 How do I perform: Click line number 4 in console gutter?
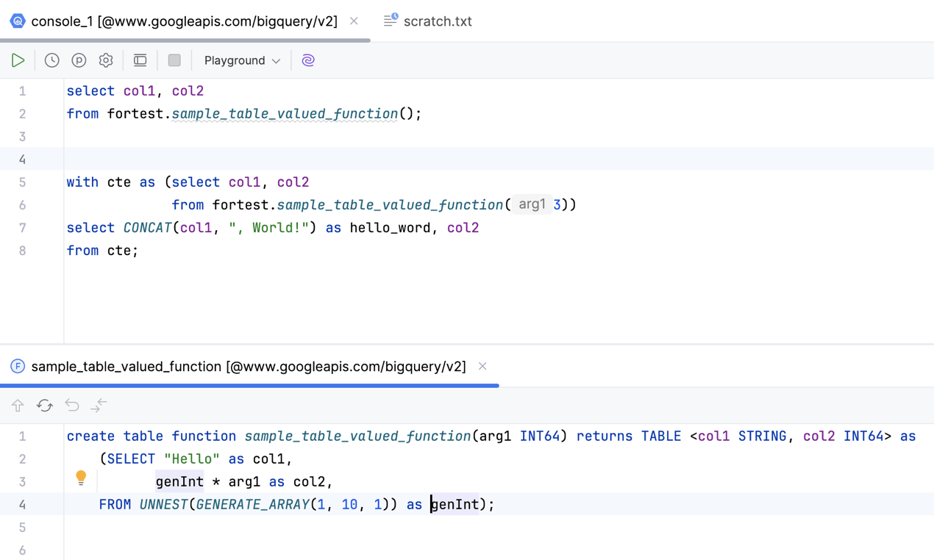22,159
